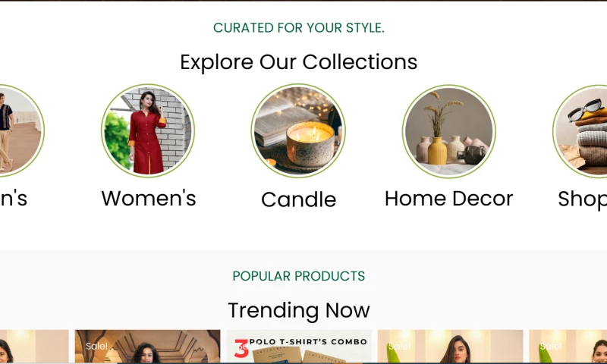The height and width of the screenshot is (364, 607).
Task: Click the Trending Now heading
Action: [x=298, y=310]
